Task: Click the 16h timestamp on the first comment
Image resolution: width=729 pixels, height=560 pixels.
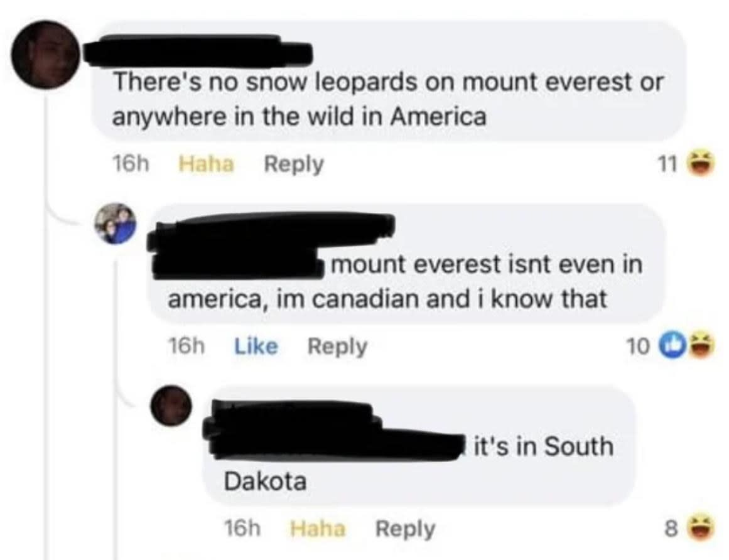Action: point(130,164)
